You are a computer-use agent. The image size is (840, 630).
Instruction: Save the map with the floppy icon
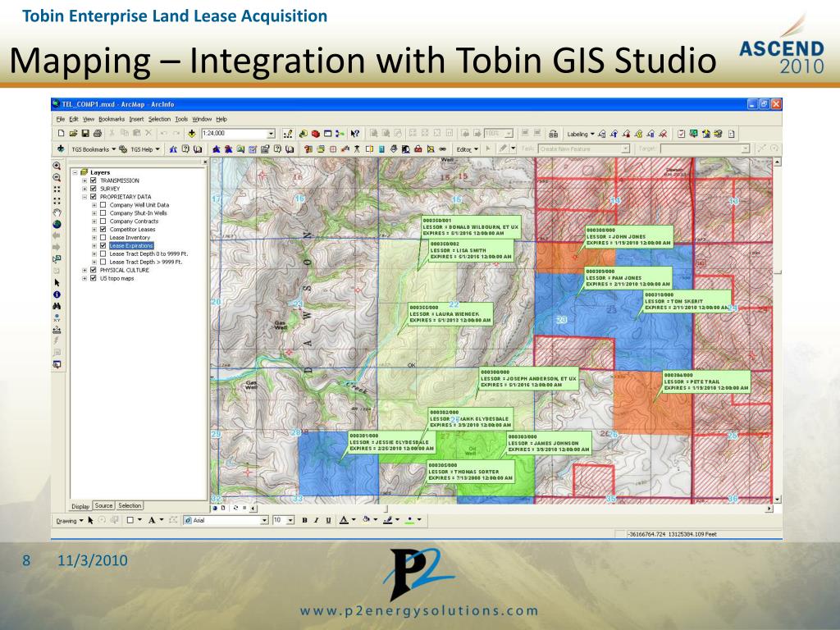(x=85, y=134)
